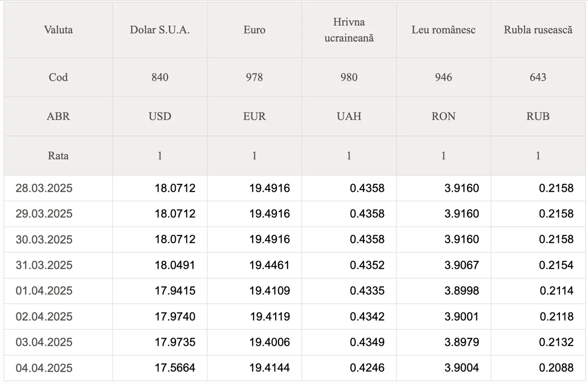Image resolution: width=588 pixels, height=384 pixels.
Task: Click currency code 840
Action: [160, 77]
